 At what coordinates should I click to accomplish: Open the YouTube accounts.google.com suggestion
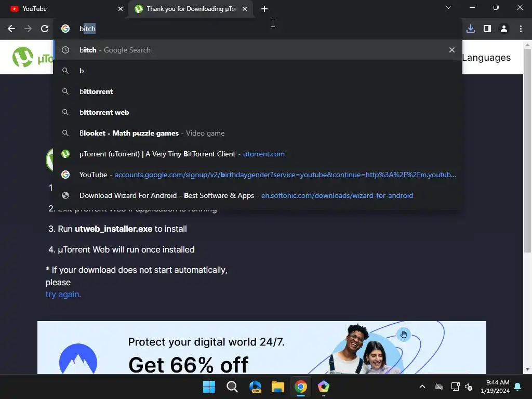(x=258, y=175)
